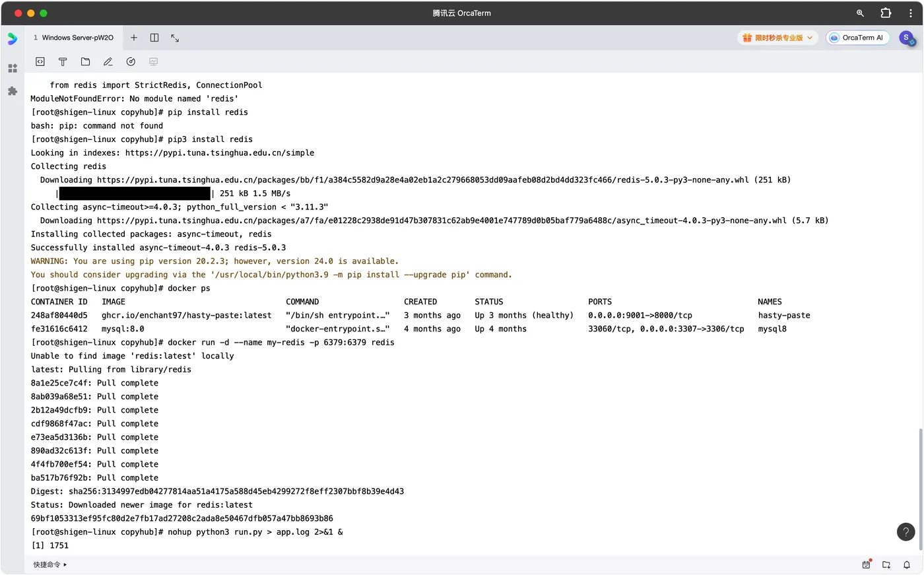Click the 'pip3 install redis' command line

(x=142, y=139)
